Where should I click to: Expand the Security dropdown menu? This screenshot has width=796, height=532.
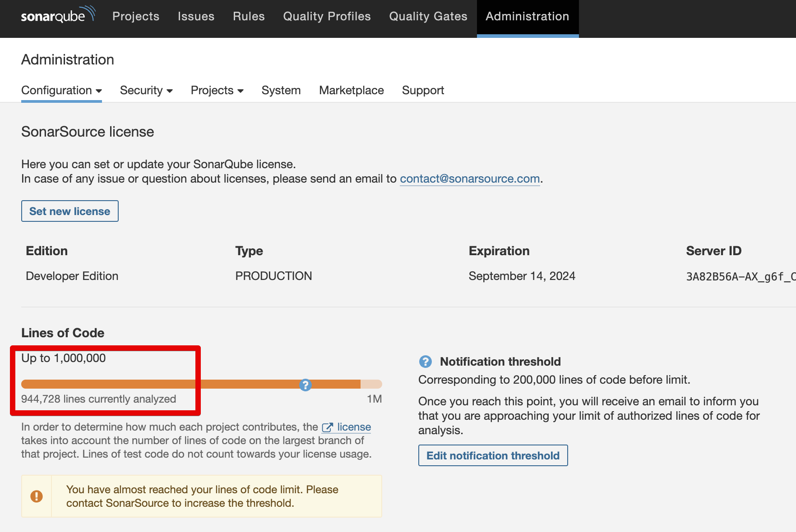click(146, 90)
